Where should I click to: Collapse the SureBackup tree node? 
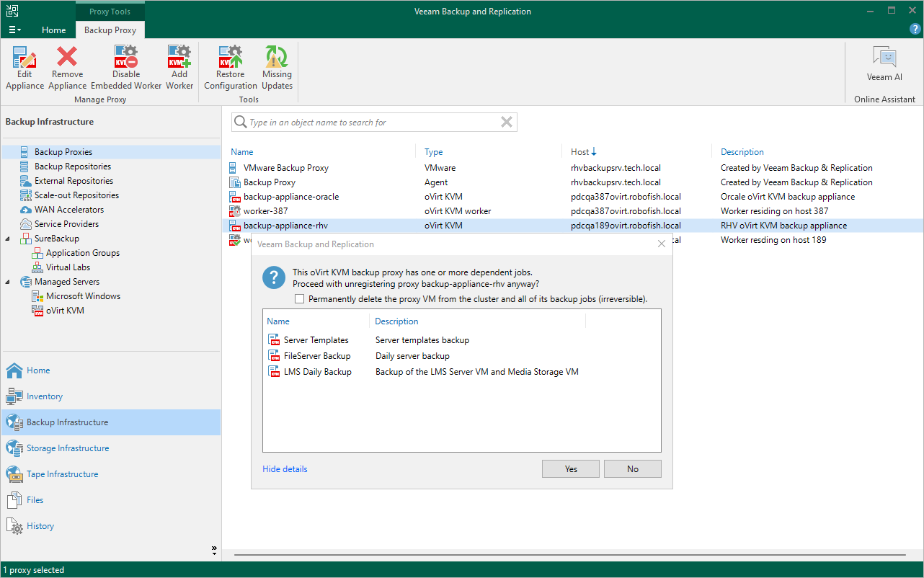click(x=8, y=239)
